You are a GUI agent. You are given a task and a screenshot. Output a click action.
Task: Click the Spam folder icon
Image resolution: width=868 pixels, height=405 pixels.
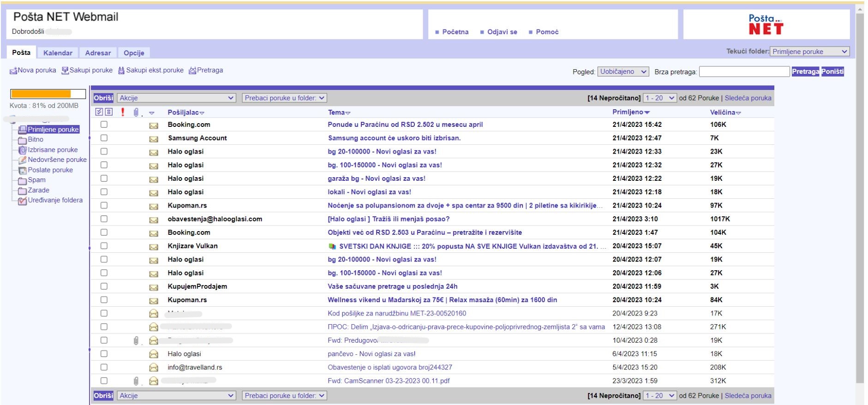click(22, 180)
